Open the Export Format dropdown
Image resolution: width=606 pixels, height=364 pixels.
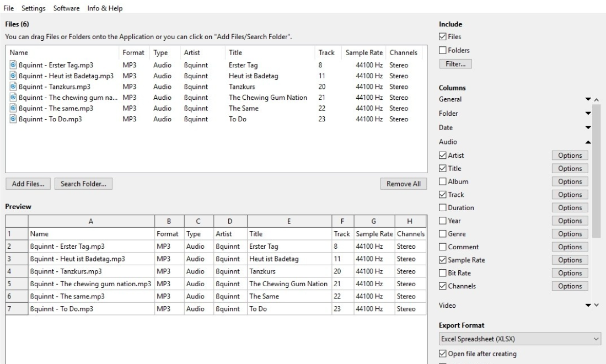[520, 339]
